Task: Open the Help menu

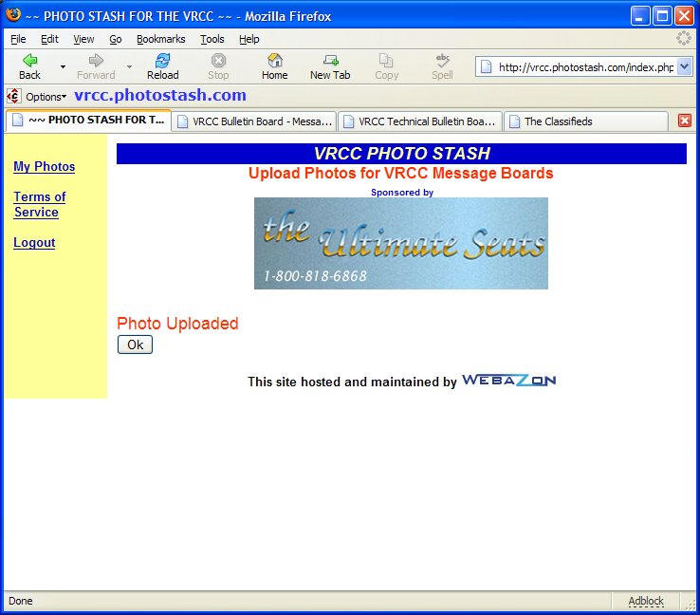Action: pos(249,39)
